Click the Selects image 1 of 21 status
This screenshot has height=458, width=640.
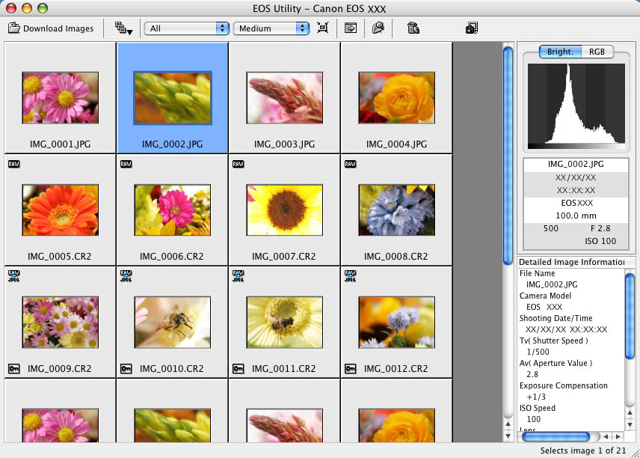583,451
